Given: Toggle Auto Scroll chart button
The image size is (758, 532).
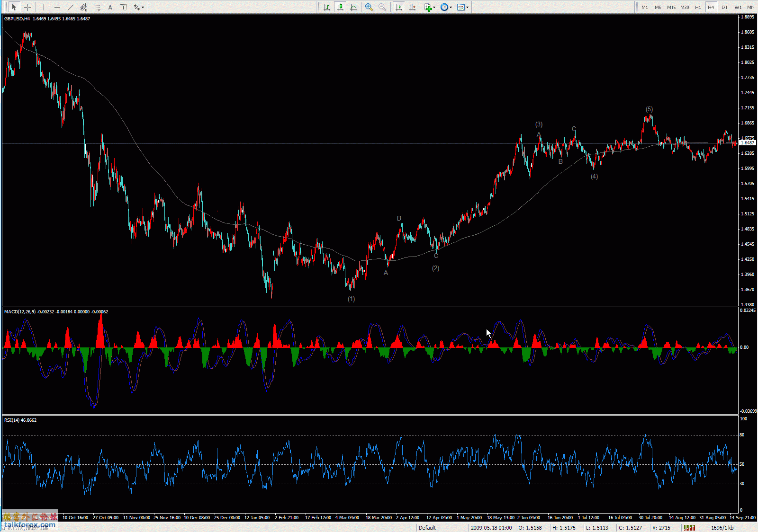Looking at the screenshot, I should 399,7.
